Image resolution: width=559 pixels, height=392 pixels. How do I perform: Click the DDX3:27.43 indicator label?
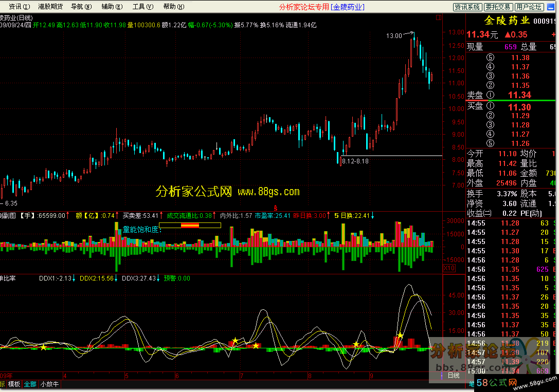(139, 278)
